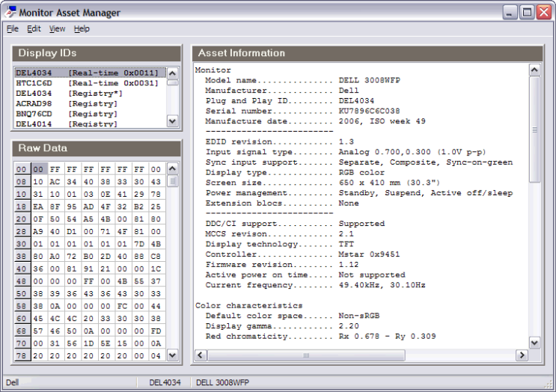Select raw data row header 18
The height and width of the screenshot is (392, 556).
(x=22, y=206)
